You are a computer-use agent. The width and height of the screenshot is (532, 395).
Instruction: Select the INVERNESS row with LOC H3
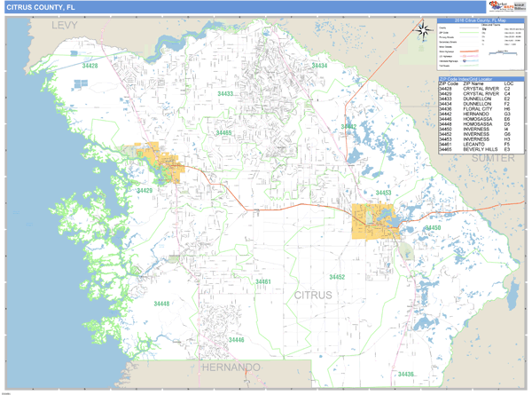point(481,139)
